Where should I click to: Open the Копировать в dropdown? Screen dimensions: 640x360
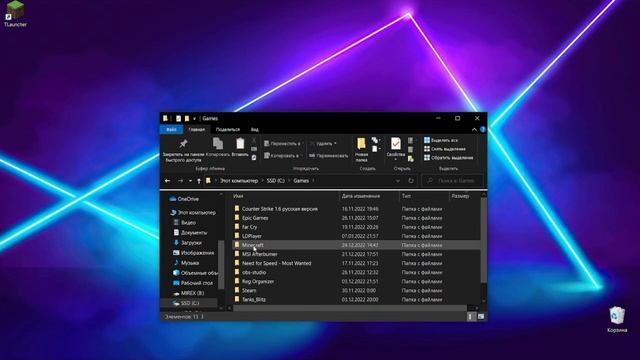(x=282, y=156)
